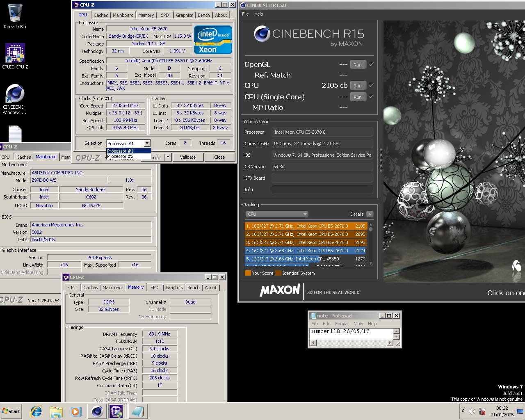Open Recycle Bin desktop icon
The height and width of the screenshot is (420, 525).
click(x=15, y=16)
